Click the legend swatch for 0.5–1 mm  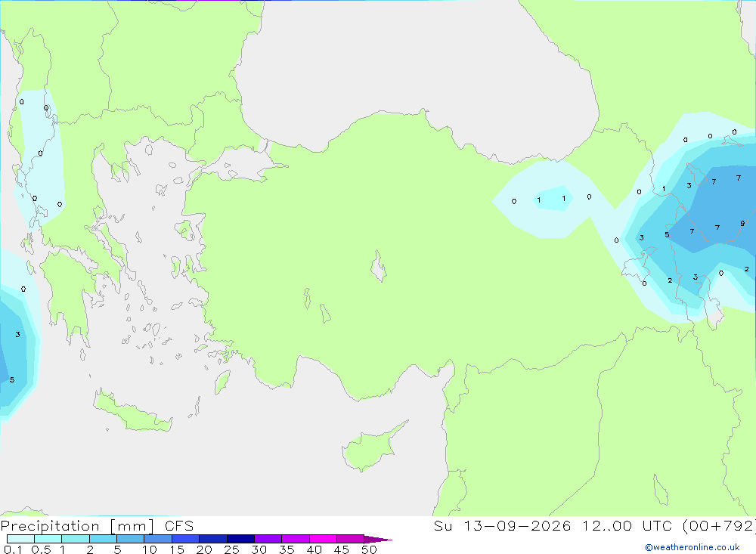48,539
